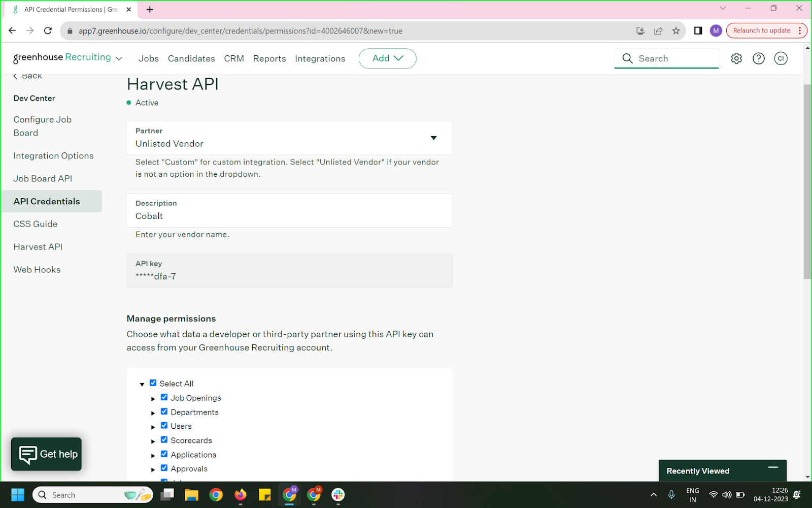
Task: Click the microphone icon in system tray
Action: point(671,494)
